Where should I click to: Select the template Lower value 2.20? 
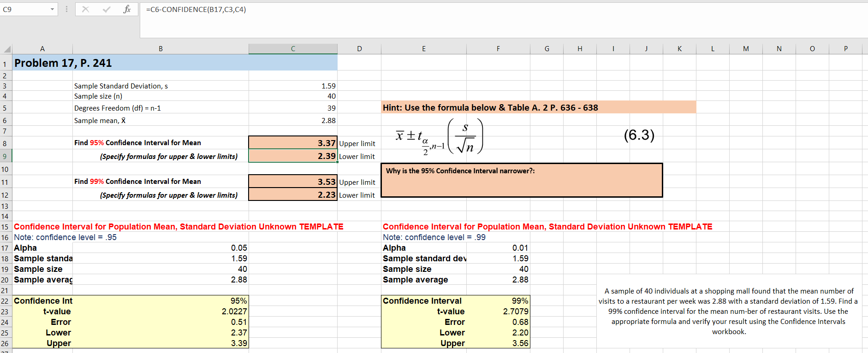point(498,333)
